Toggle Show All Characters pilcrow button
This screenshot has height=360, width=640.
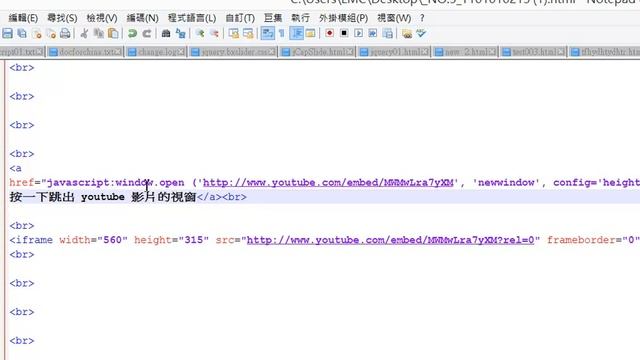(282, 33)
